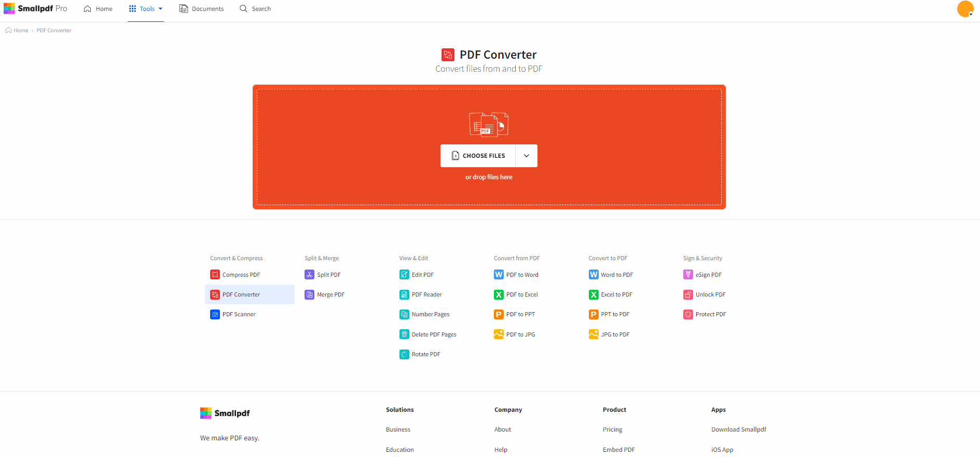Open the Protect PDF tool link
The image size is (980, 457).
point(711,314)
